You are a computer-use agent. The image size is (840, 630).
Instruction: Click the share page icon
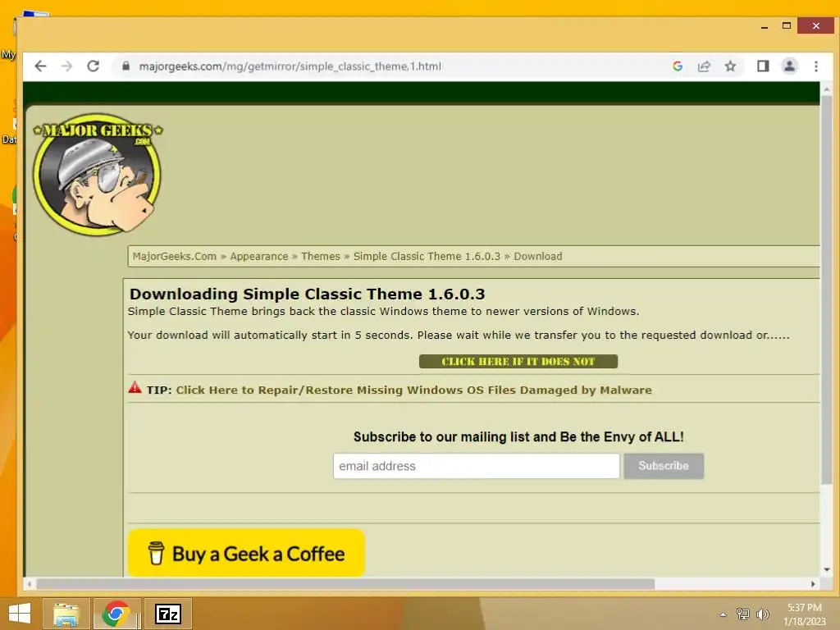coord(704,66)
